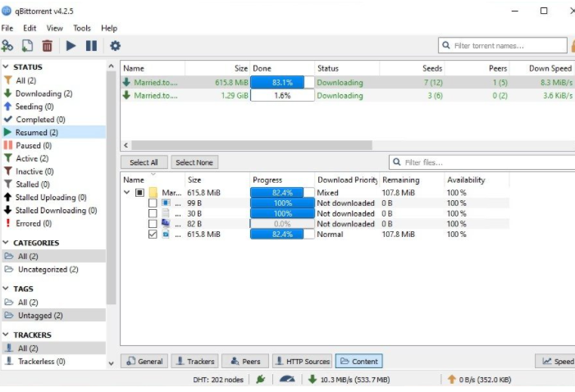Click the Resume play toolbar icon
The height and width of the screenshot is (392, 575).
pyautogui.click(x=71, y=46)
